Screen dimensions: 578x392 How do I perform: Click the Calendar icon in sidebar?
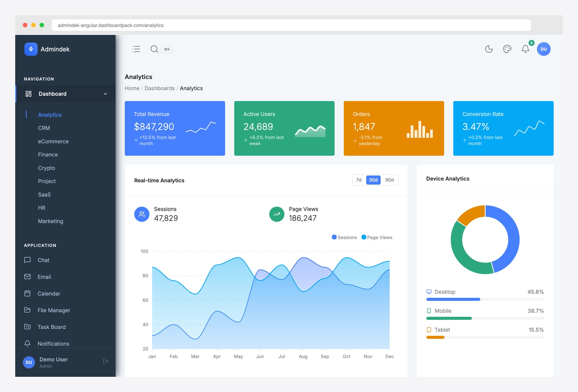[27, 294]
